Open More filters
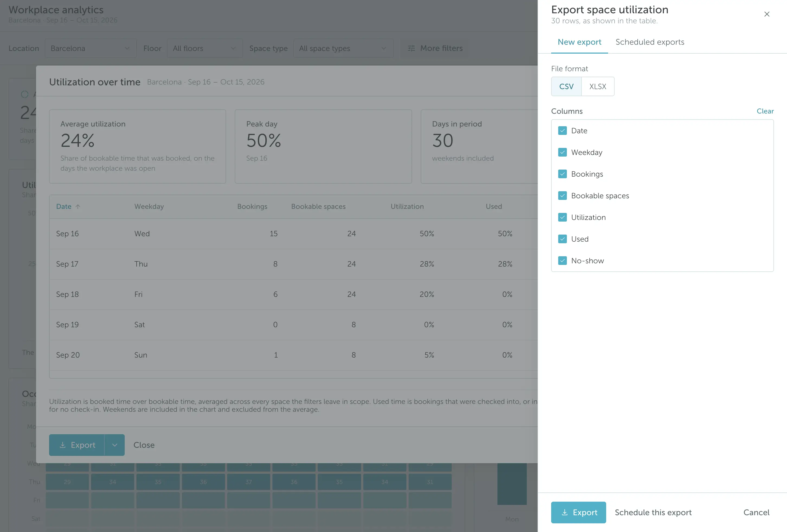The height and width of the screenshot is (532, 787). (435, 48)
